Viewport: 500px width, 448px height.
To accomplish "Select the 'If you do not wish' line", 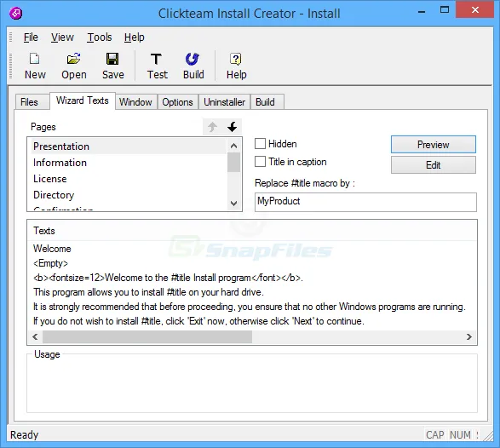I will coord(198,321).
